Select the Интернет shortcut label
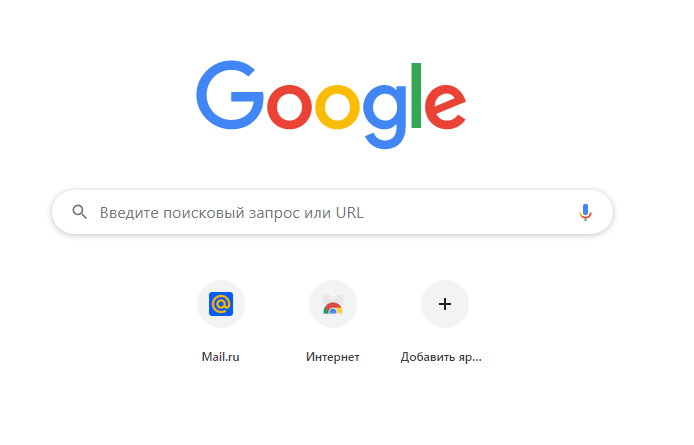Screen dimensions: 694x445 pyautogui.click(x=332, y=357)
